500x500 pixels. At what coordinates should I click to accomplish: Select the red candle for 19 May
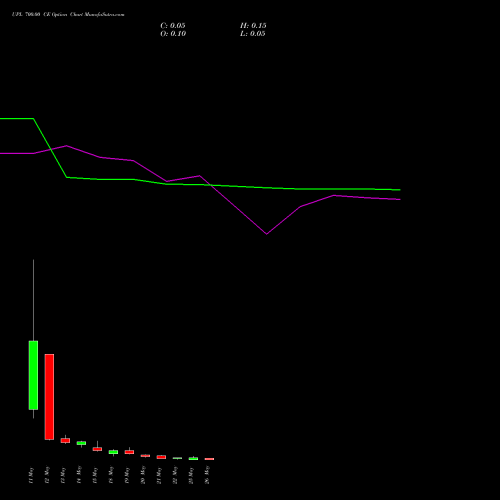[129, 452]
